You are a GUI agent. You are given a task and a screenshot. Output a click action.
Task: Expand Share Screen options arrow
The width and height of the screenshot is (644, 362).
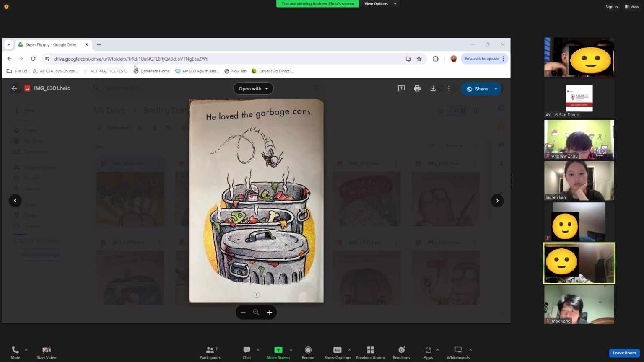click(291, 350)
